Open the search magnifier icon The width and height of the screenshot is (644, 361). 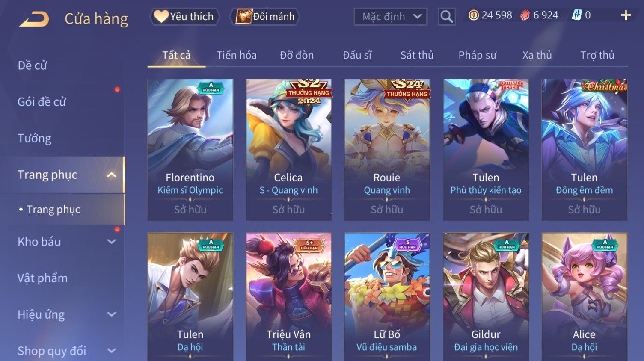coord(446,17)
